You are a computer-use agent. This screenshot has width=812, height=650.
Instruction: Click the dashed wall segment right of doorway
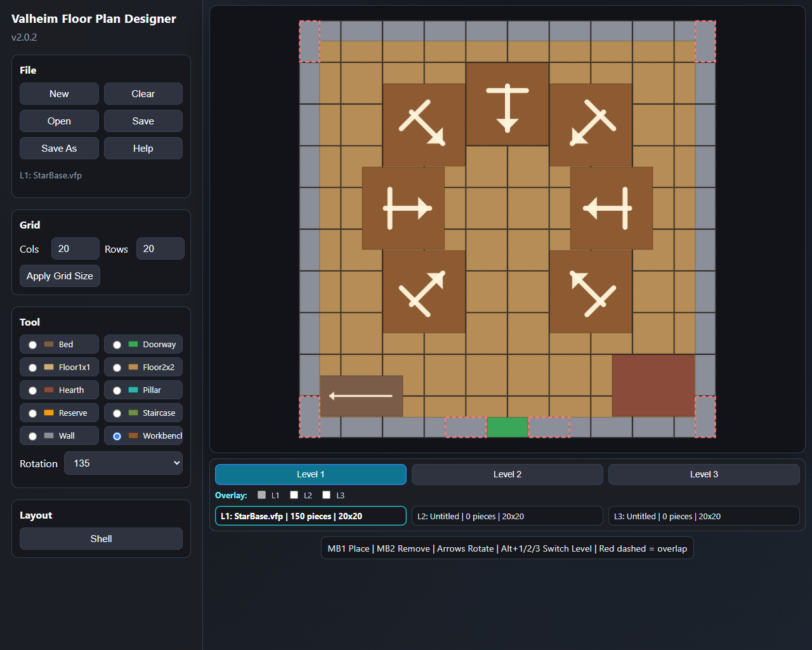[549, 427]
